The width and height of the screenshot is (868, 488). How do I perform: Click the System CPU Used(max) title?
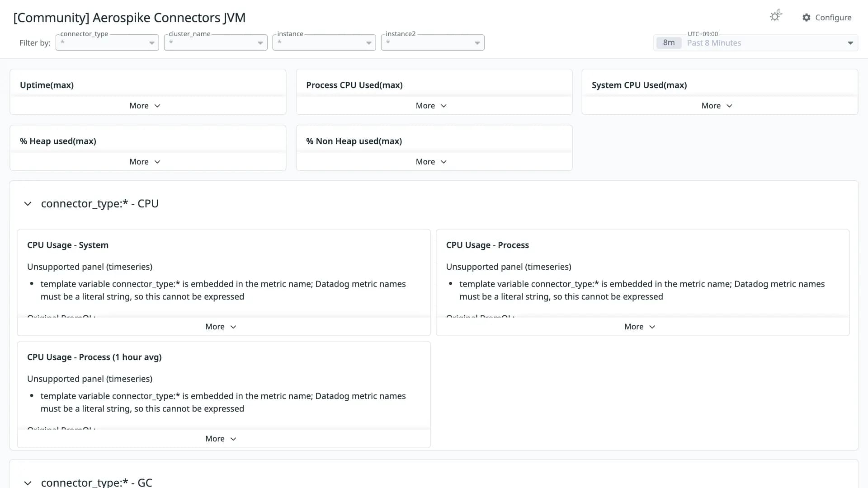click(x=639, y=85)
